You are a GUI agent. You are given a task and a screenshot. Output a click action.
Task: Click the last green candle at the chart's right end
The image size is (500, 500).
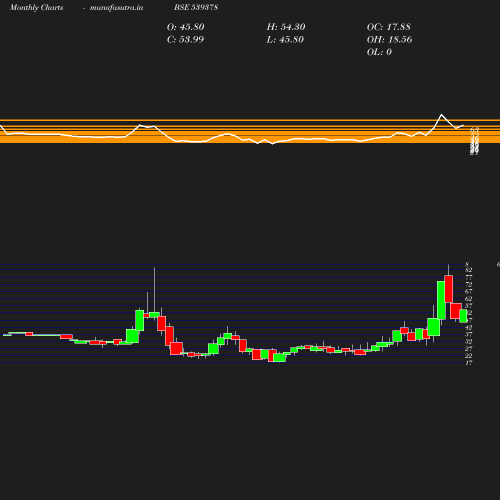click(463, 316)
